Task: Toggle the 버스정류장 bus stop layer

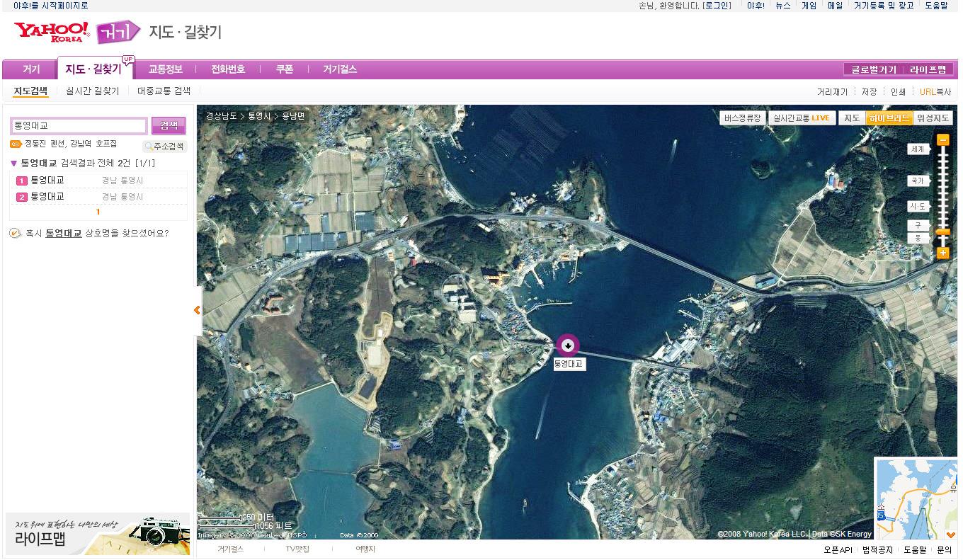Action: tap(743, 118)
